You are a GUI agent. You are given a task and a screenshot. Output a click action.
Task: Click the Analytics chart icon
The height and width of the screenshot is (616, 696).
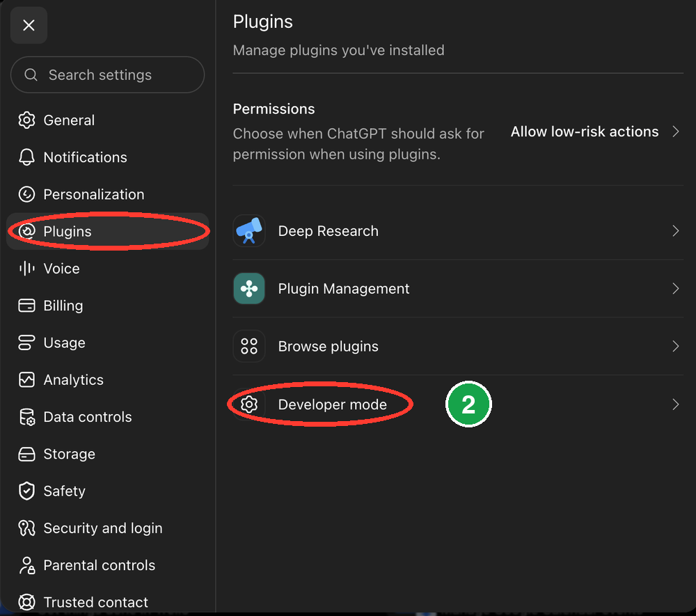pos(26,380)
